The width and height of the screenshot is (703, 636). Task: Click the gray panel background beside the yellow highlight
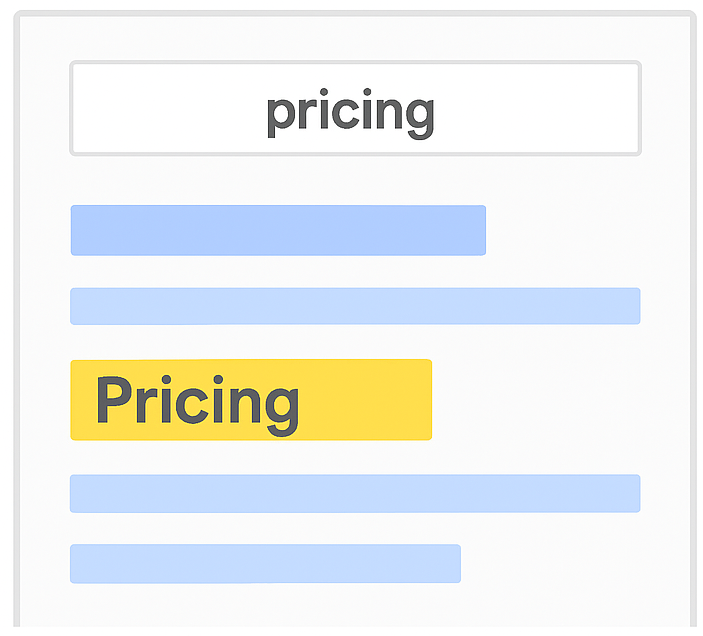(540, 400)
